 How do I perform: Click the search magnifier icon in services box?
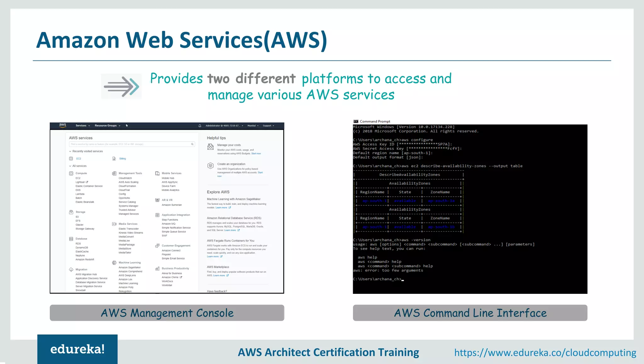tap(192, 144)
